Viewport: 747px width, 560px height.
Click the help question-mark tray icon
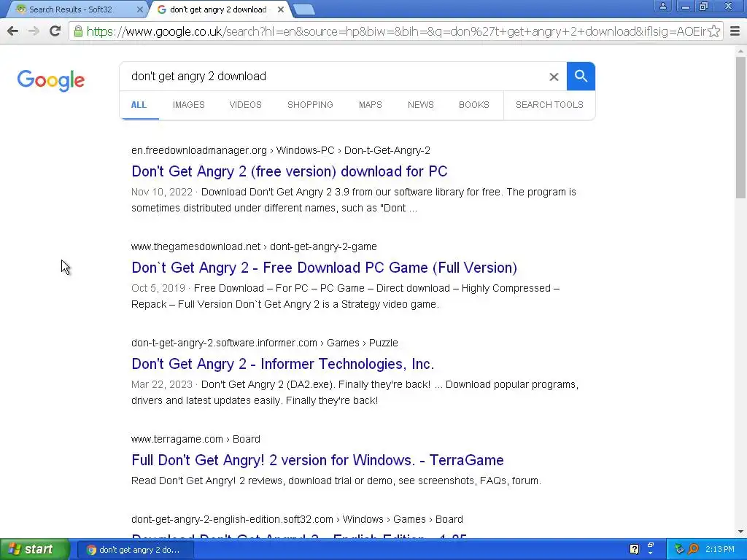click(x=634, y=549)
